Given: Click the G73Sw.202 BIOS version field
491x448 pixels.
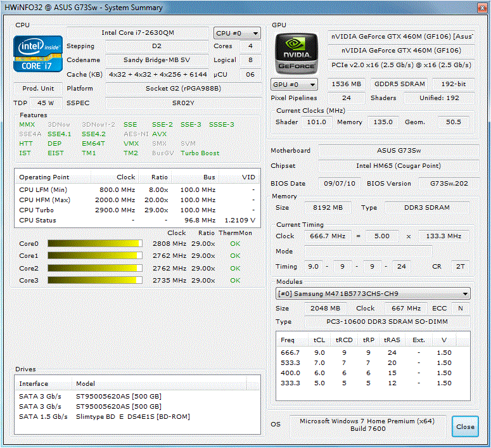Looking at the screenshot, I should [x=449, y=183].
